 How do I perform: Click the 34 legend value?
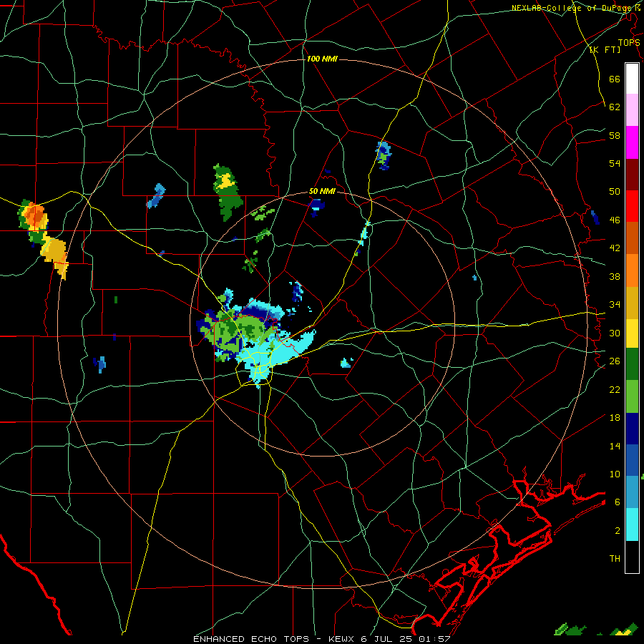pyautogui.click(x=615, y=304)
